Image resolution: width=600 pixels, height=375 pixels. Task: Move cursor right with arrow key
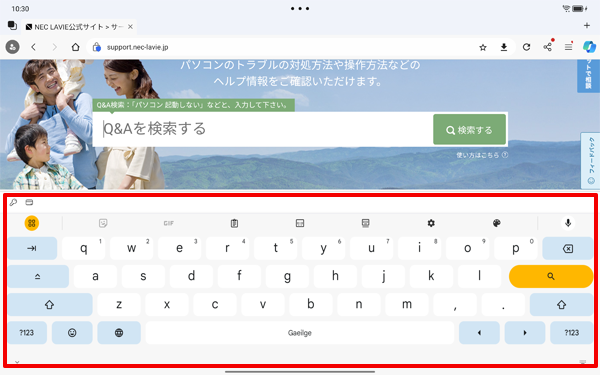point(525,333)
